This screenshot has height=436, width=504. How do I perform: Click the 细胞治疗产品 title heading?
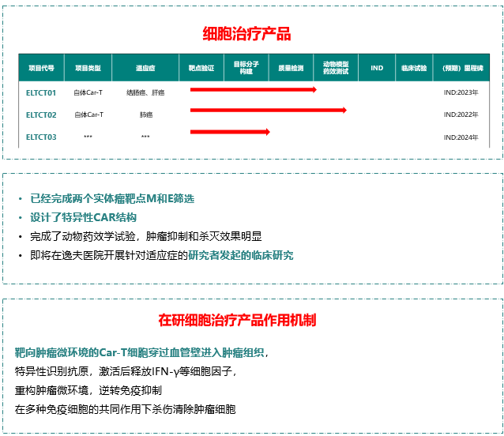click(252, 34)
